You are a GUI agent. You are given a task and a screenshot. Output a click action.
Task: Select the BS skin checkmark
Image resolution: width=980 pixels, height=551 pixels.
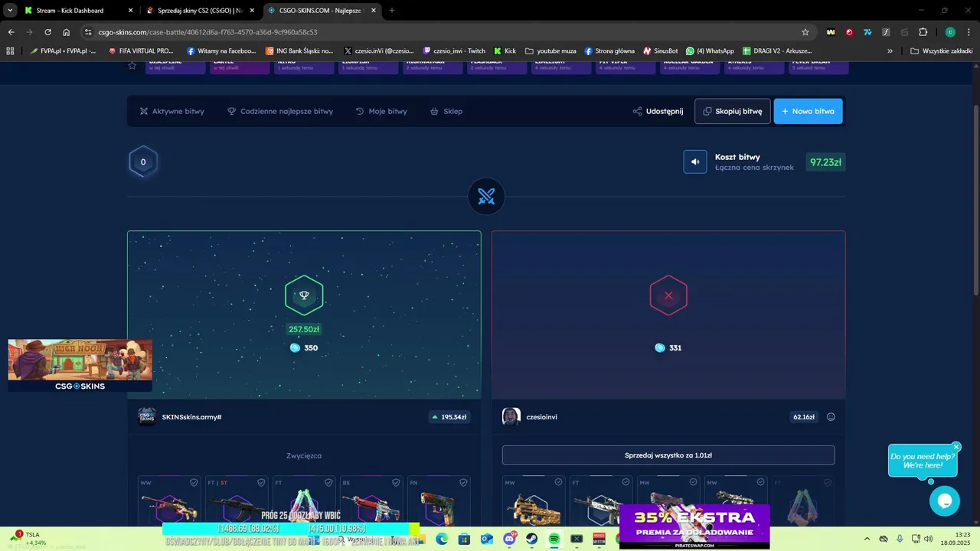coord(396,483)
